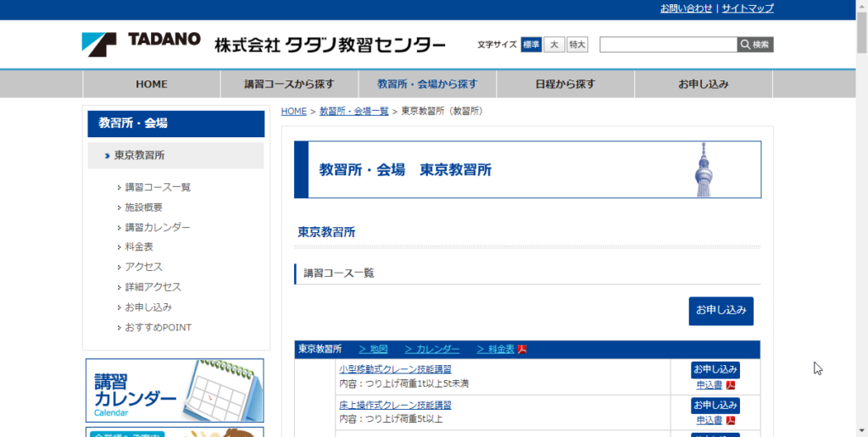Click the vertical page scrollbar thumb
The image size is (868, 437).
pyautogui.click(x=862, y=31)
